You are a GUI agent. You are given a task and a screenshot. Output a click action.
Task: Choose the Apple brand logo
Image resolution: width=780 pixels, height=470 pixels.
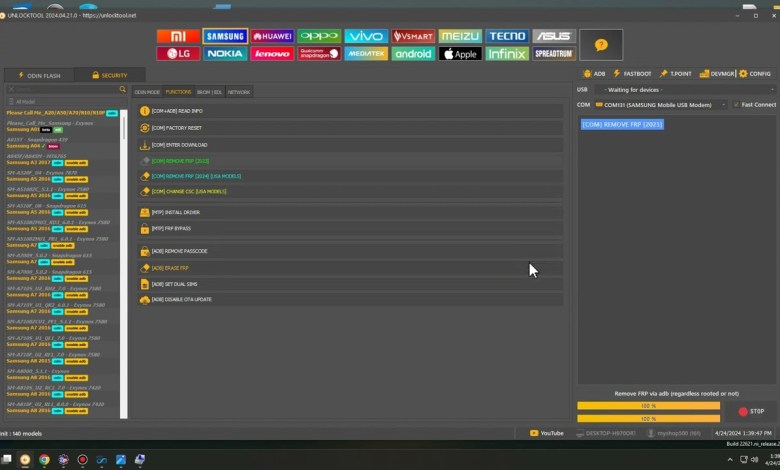coord(460,53)
